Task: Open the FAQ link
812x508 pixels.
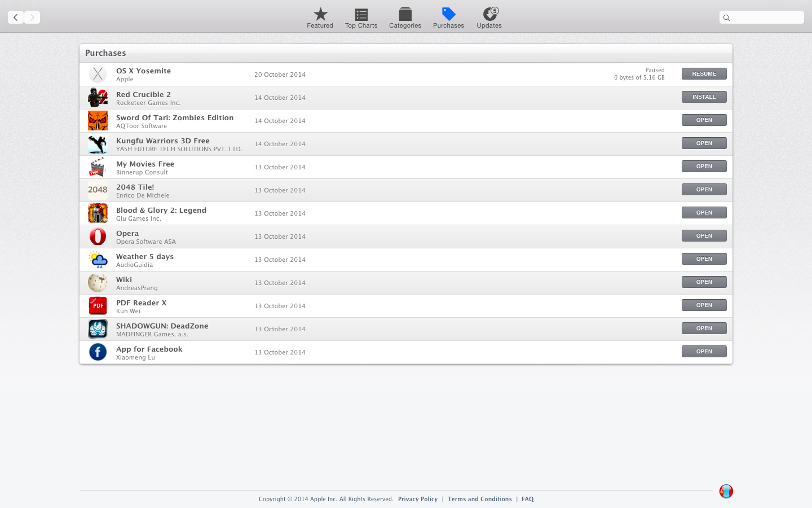Action: pyautogui.click(x=527, y=499)
